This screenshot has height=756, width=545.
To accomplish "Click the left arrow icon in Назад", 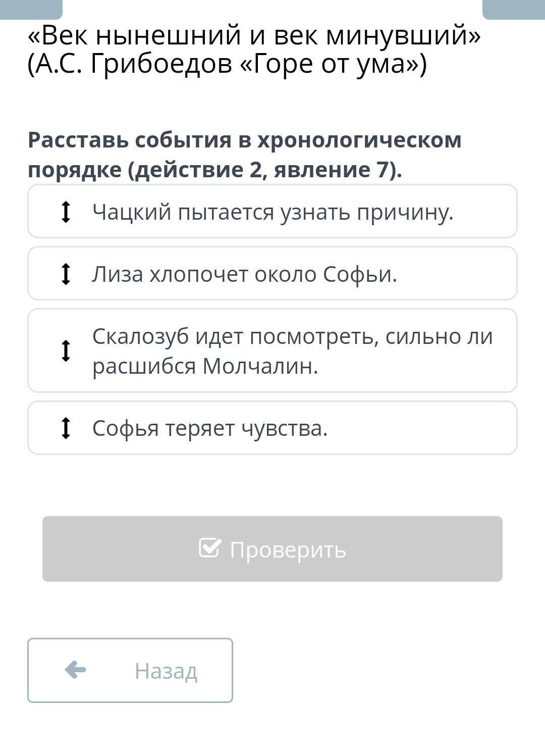I will click(x=76, y=670).
